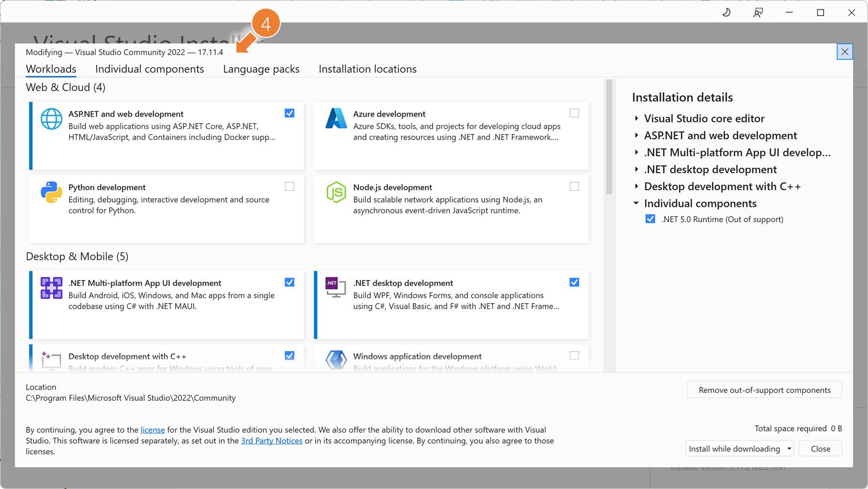Click the Azure development logo icon

click(x=336, y=119)
